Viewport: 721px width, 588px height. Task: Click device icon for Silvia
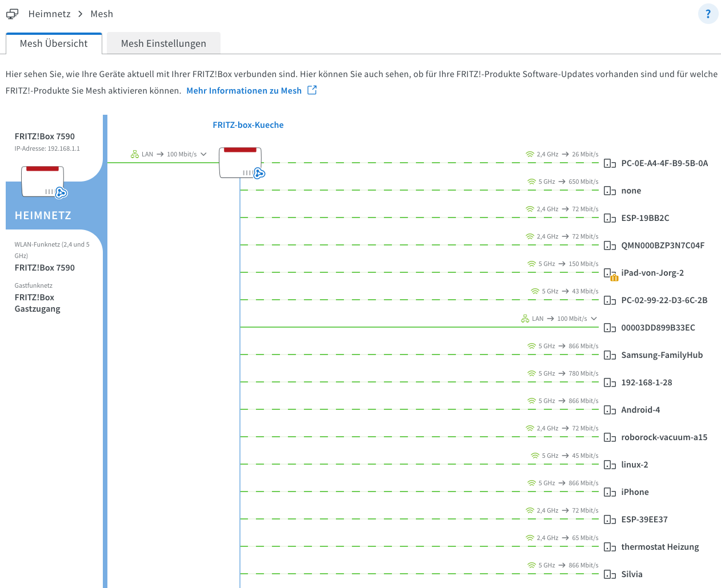coord(610,574)
